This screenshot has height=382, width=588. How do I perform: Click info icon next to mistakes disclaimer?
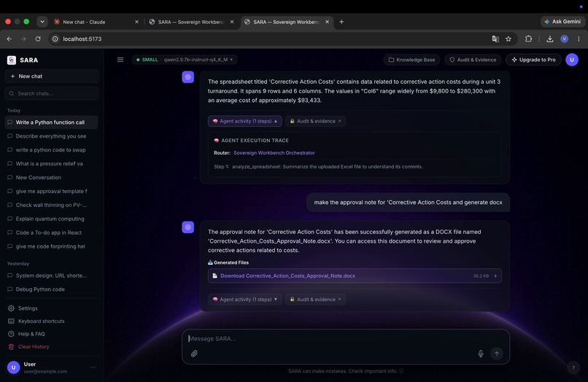point(401,371)
